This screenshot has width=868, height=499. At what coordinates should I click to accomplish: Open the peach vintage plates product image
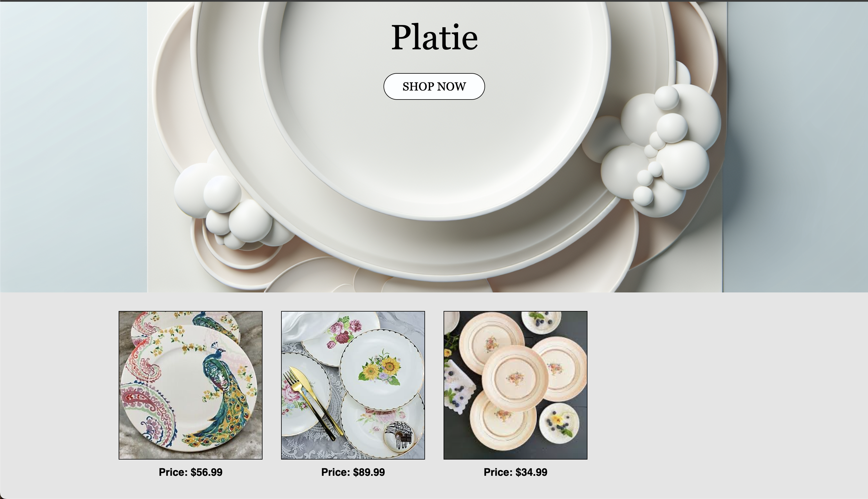click(516, 385)
